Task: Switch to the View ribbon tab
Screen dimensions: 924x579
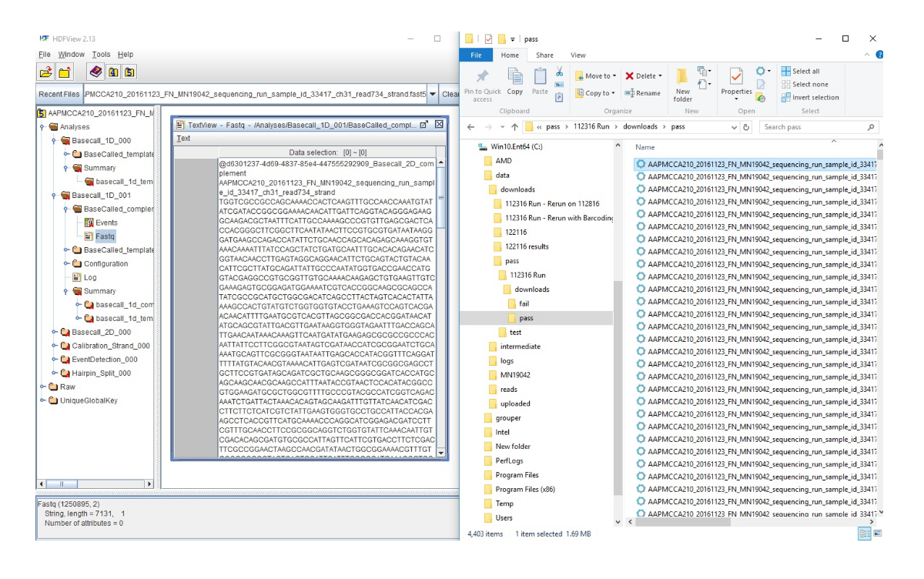Action: pos(577,55)
